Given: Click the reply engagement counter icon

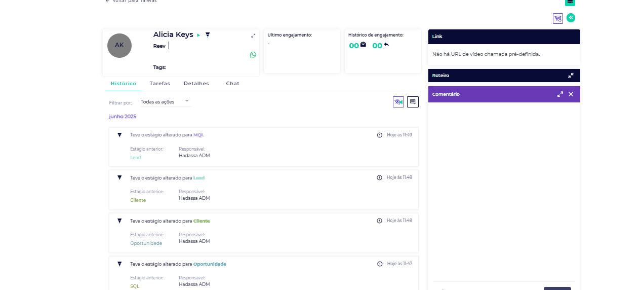Looking at the screenshot, I should tap(386, 45).
